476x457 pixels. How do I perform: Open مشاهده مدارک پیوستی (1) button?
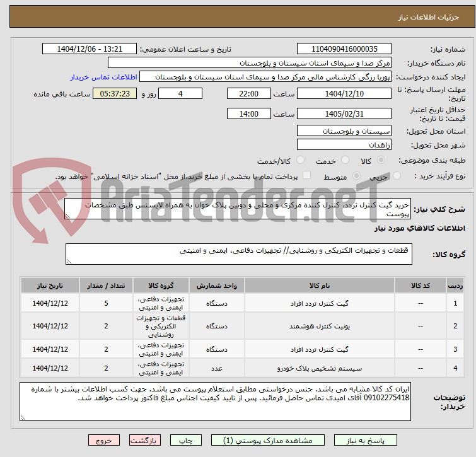coord(268,441)
